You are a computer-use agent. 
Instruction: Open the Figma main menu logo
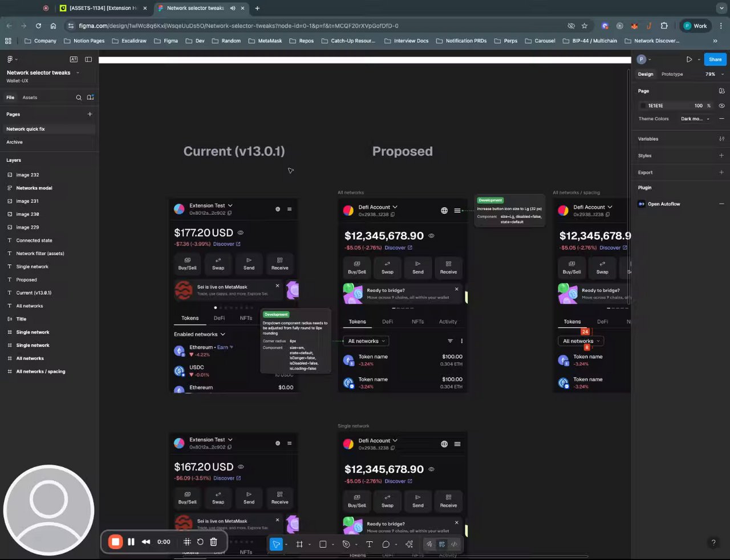click(x=10, y=59)
